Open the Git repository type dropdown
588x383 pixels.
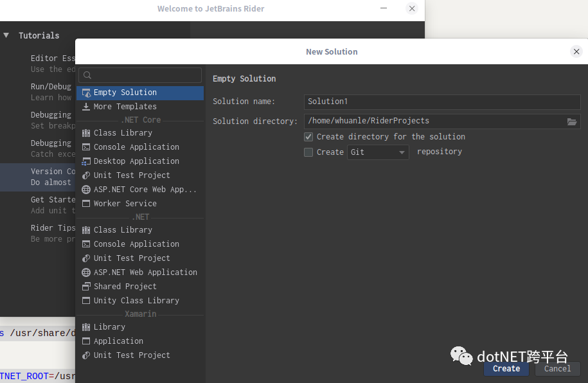pyautogui.click(x=378, y=152)
